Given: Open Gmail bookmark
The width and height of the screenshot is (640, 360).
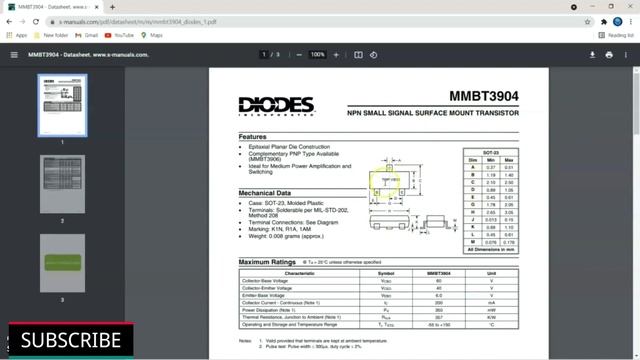Looking at the screenshot, I should coord(87,35).
